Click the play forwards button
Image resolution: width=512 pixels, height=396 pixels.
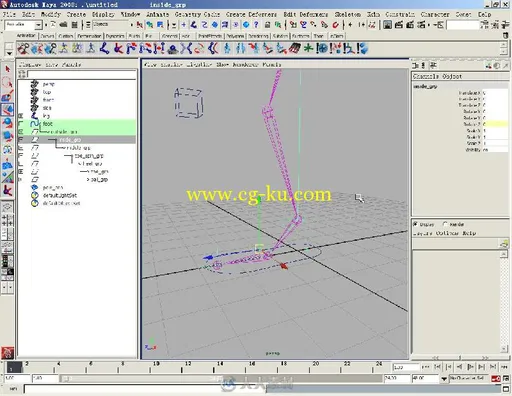470,367
